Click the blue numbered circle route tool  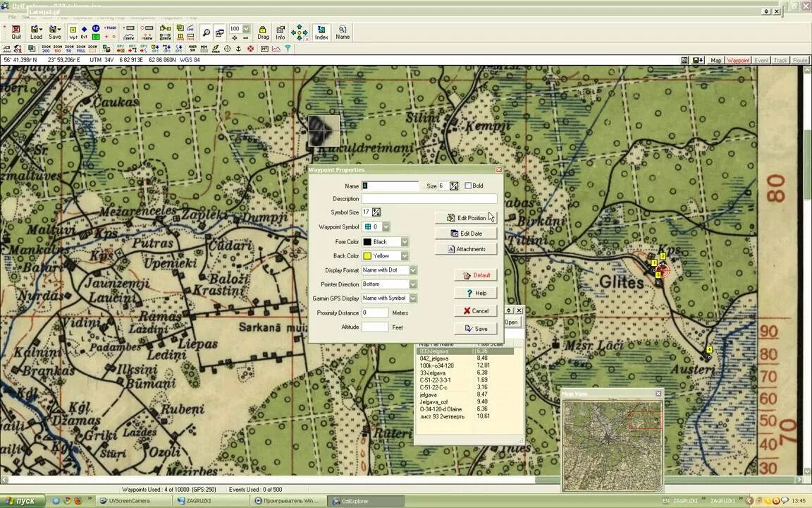tap(96, 28)
